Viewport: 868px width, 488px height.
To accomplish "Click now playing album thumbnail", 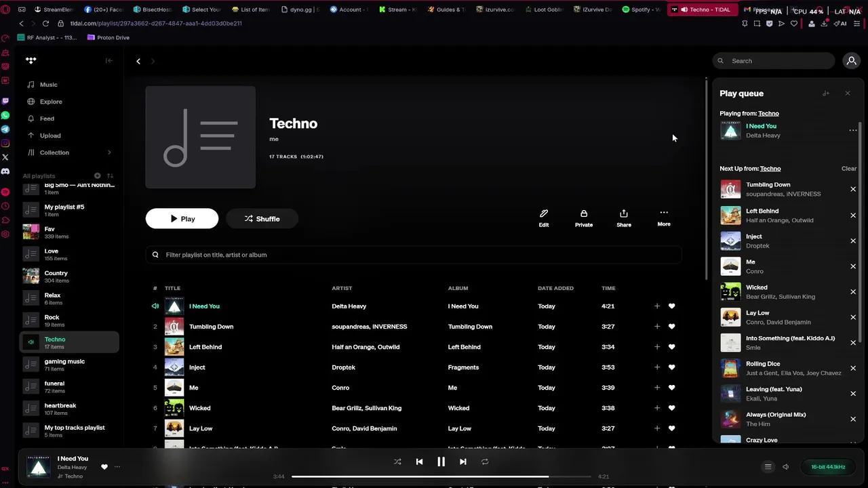I will coord(39,467).
